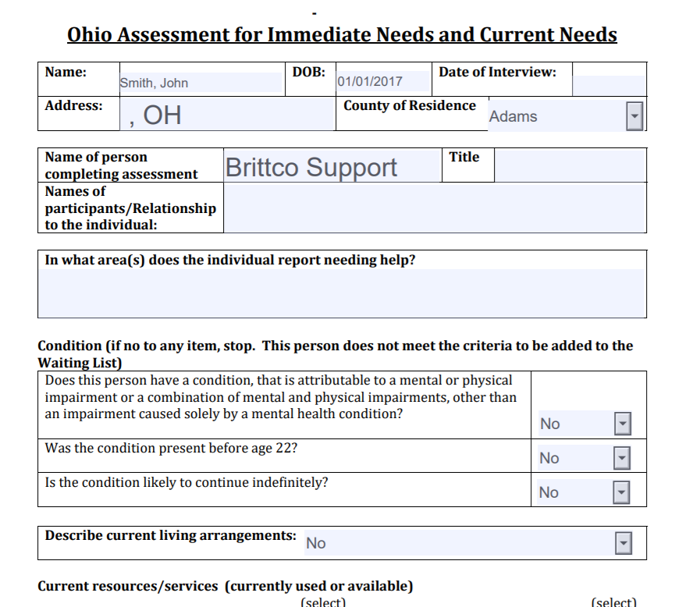Open the current living arrangements dropdown arrow
The width and height of the screenshot is (700, 607).
pyautogui.click(x=623, y=543)
